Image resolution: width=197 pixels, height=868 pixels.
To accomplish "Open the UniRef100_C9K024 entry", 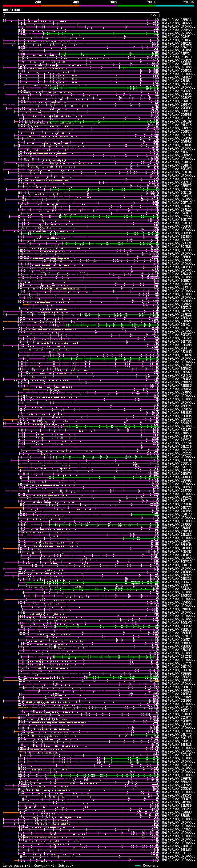I will [177, 325].
